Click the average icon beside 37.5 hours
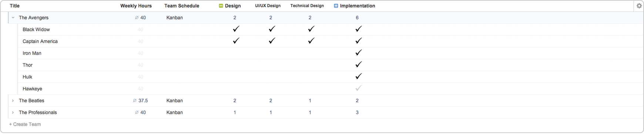644x139 pixels. click(135, 101)
